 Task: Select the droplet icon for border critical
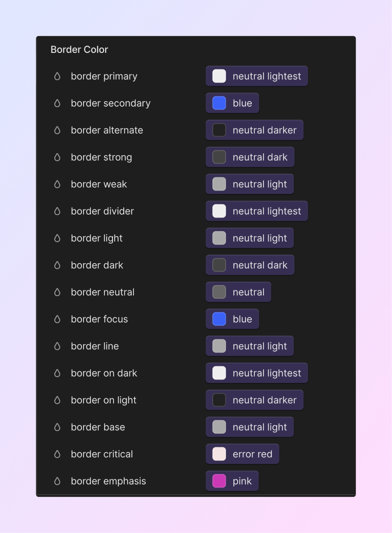pyautogui.click(x=57, y=454)
